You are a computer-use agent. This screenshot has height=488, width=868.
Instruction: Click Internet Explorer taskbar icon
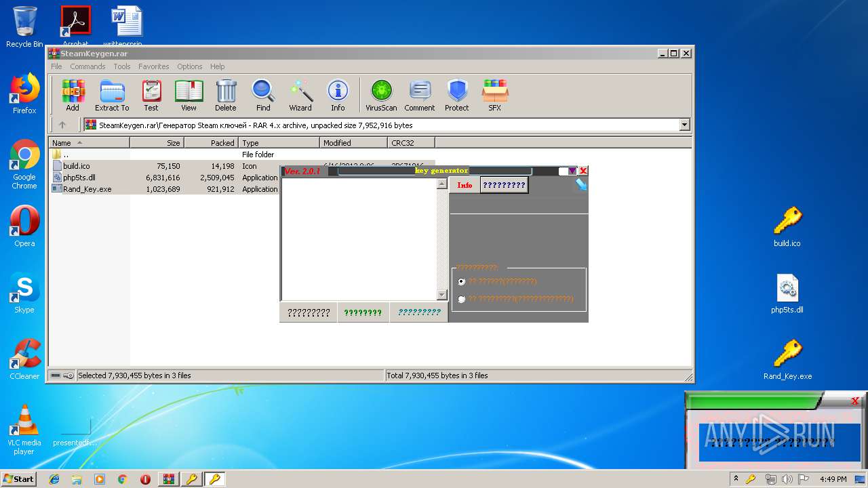pyautogui.click(x=54, y=479)
